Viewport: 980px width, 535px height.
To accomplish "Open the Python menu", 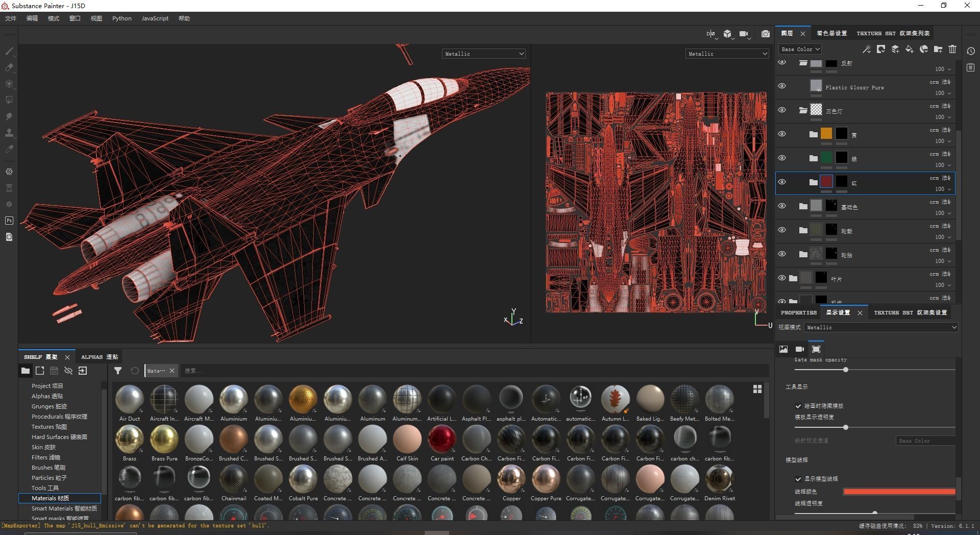I will (x=122, y=18).
